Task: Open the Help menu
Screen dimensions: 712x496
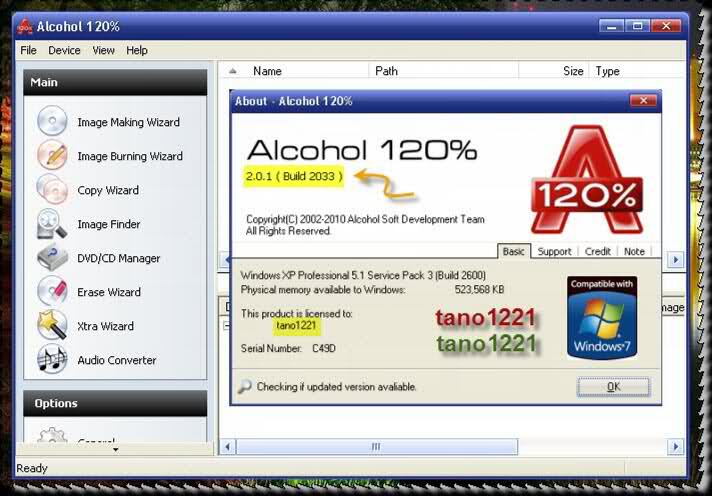Action: coord(137,50)
